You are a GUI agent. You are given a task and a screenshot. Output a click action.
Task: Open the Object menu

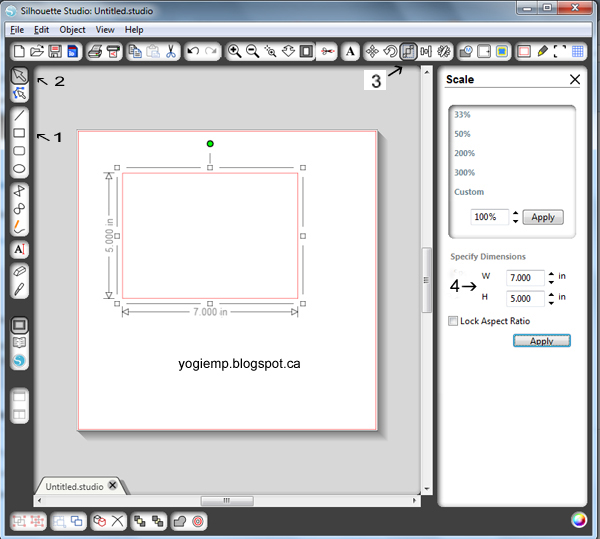[x=72, y=30]
